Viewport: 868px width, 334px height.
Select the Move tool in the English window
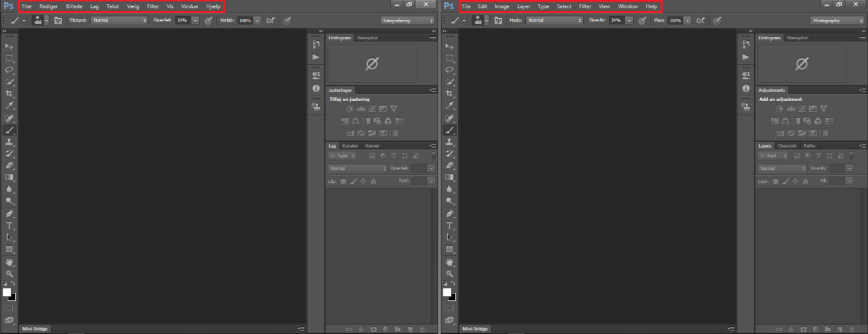point(450,46)
